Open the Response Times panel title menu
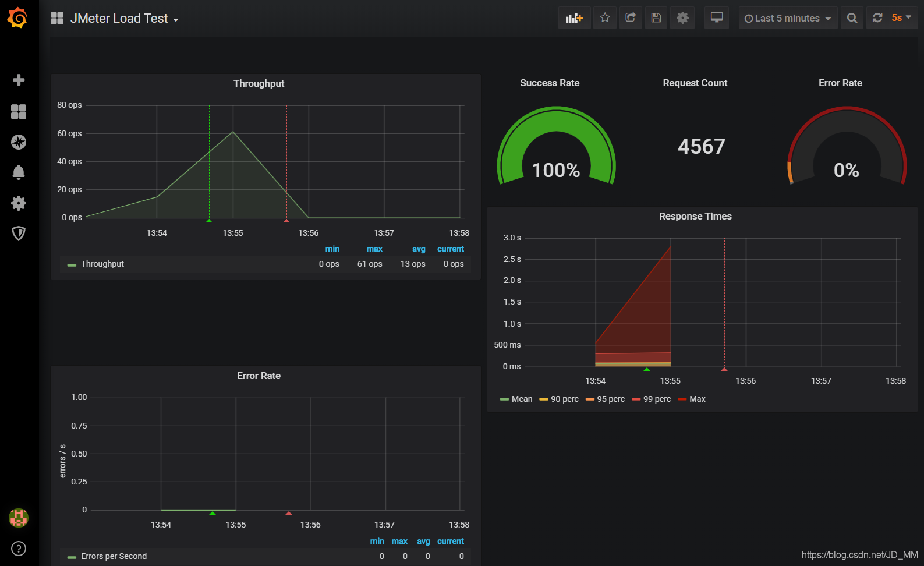924x566 pixels. pos(695,216)
